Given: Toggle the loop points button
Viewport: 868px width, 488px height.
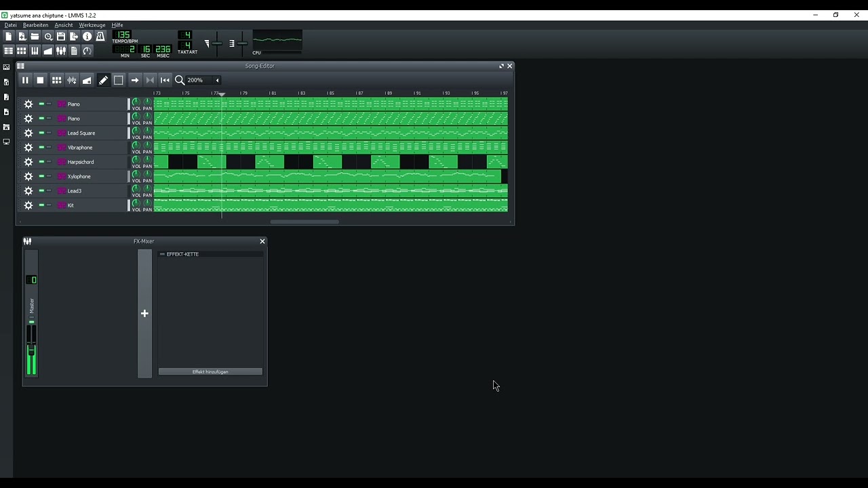Looking at the screenshot, I should [151, 80].
